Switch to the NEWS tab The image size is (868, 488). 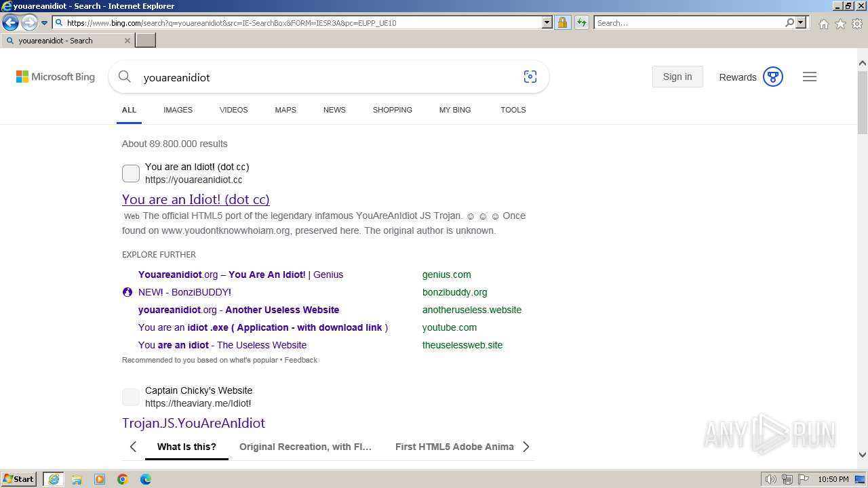click(334, 110)
